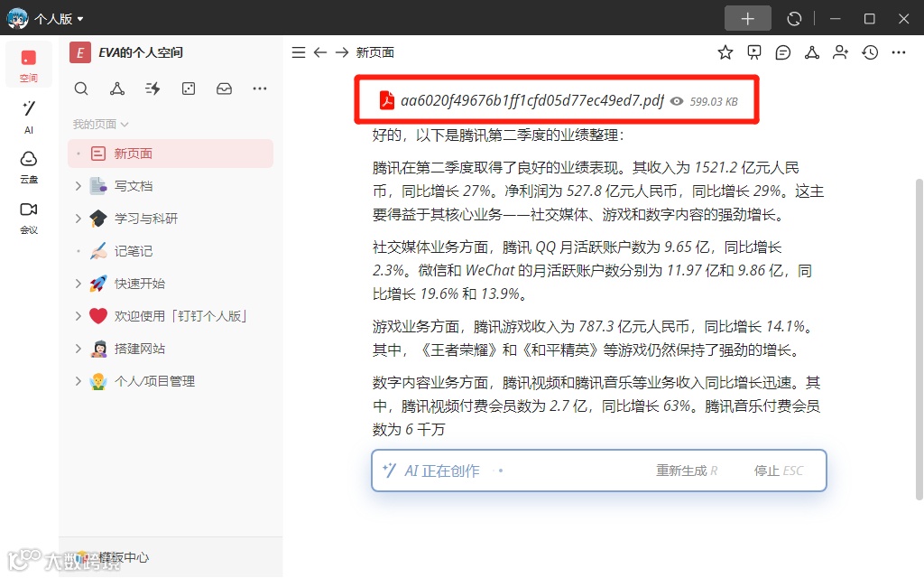Open the 云盘 cloud drive section

point(28,167)
